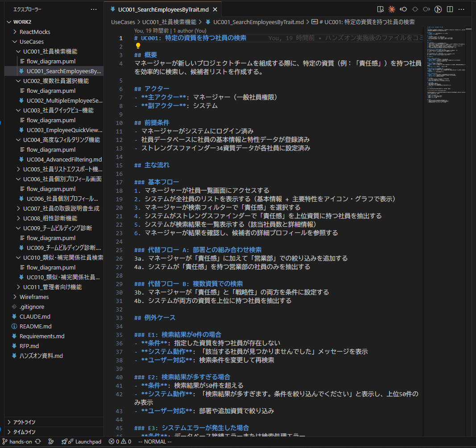Image resolution: width=476 pixels, height=448 pixels.
Task: Click the middle commit circle revision icon
Action: [415, 9]
